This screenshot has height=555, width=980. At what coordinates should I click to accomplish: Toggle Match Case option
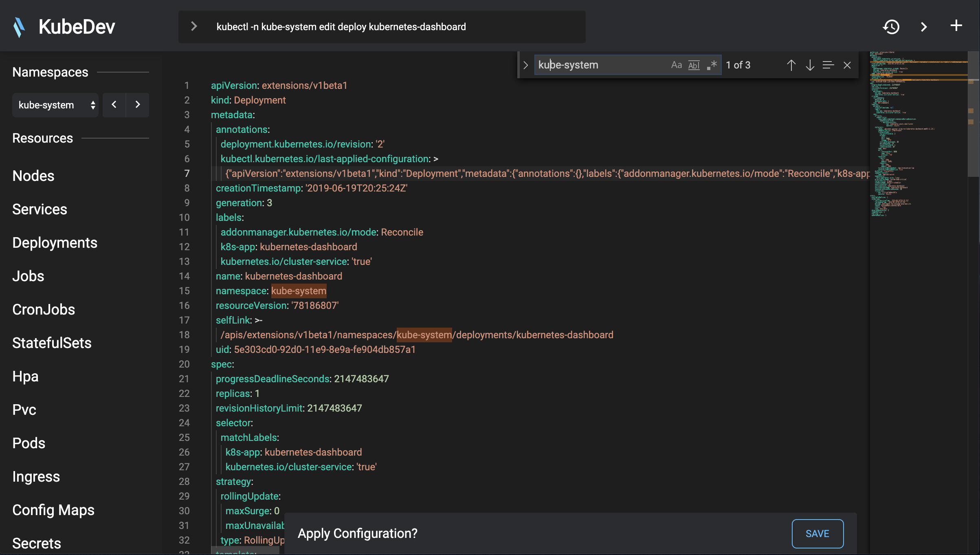(676, 65)
